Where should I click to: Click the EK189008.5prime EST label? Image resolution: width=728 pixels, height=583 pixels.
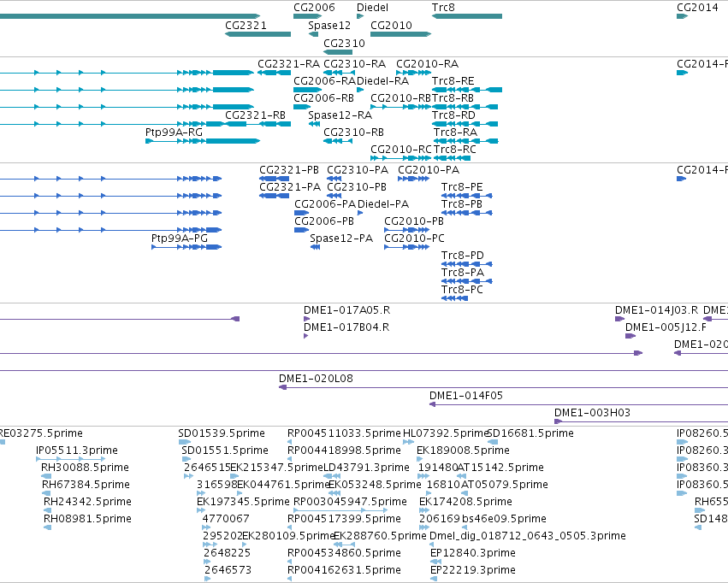(463, 450)
